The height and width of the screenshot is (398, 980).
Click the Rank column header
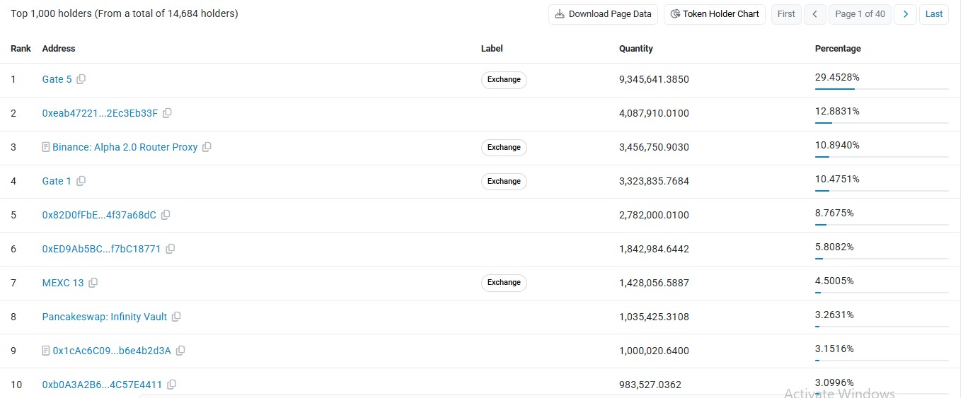21,49
